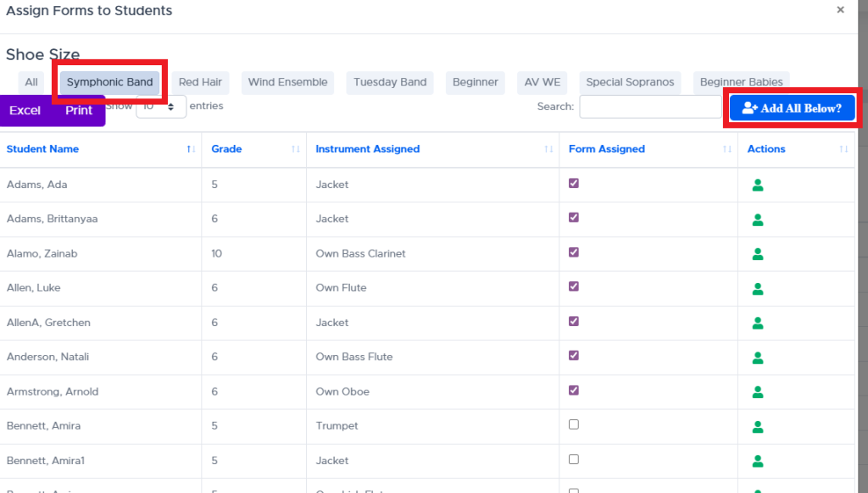Switch to the Wind Ensemble group filter
This screenshot has width=868, height=493.
coord(287,82)
